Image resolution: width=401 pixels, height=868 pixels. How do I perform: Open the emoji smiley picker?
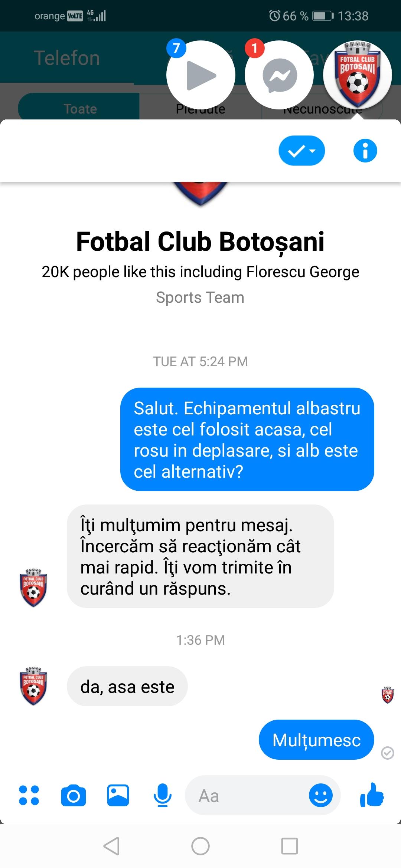point(320,795)
